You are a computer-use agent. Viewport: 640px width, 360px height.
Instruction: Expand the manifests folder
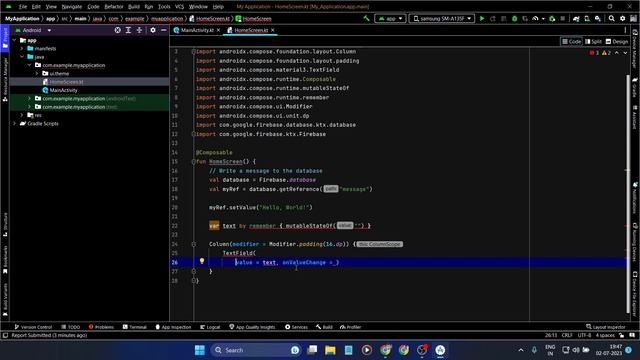[x=22, y=49]
